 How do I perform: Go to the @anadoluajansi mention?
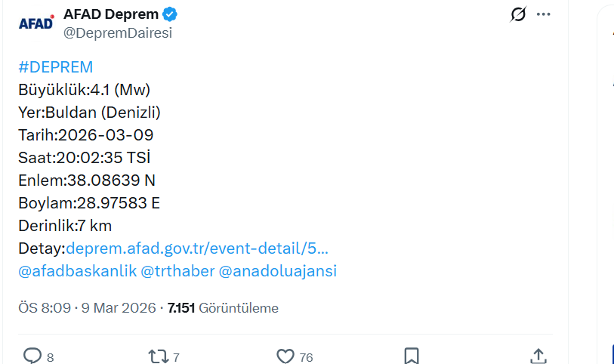click(x=277, y=271)
